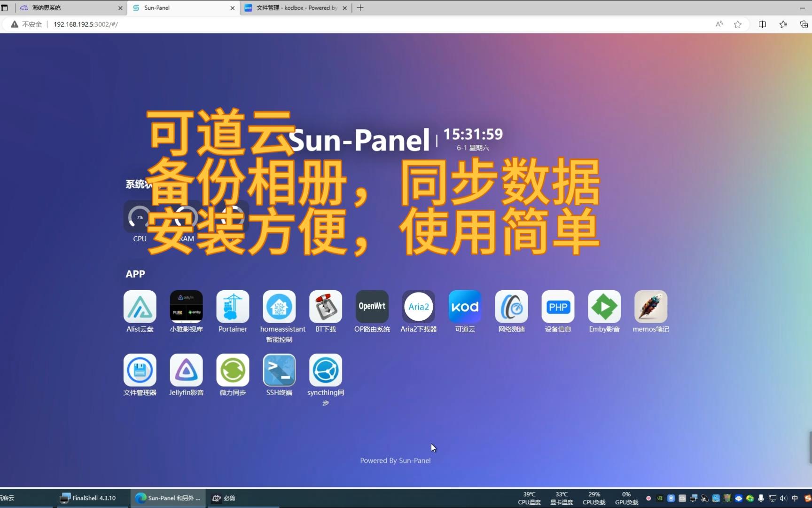The image size is (812, 508).
Task: Open the homeassistant 智能控制 icon
Action: tap(279, 307)
